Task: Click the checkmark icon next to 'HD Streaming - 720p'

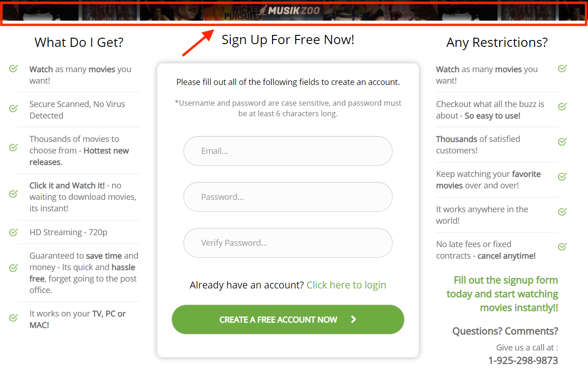Action: pyautogui.click(x=13, y=232)
